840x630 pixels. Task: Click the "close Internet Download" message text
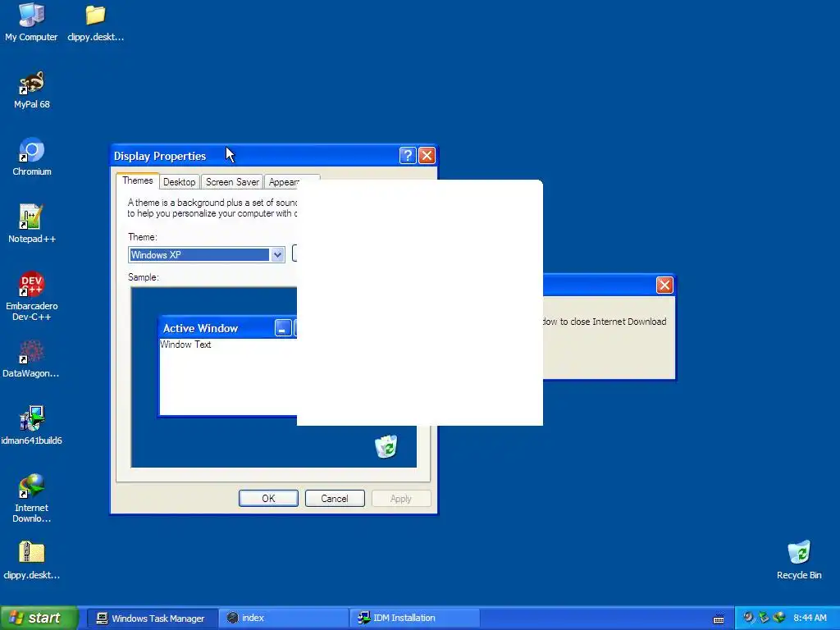tap(605, 322)
